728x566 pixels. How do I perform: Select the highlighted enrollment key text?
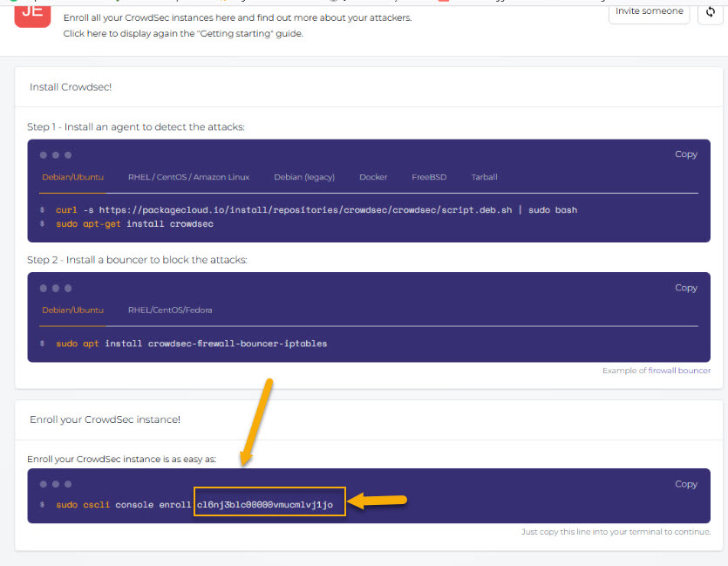270,504
